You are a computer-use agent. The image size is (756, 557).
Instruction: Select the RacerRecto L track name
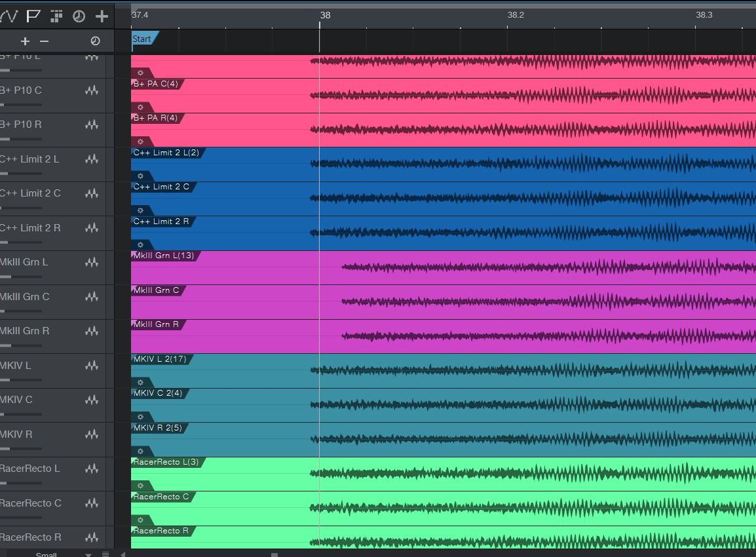(30, 469)
